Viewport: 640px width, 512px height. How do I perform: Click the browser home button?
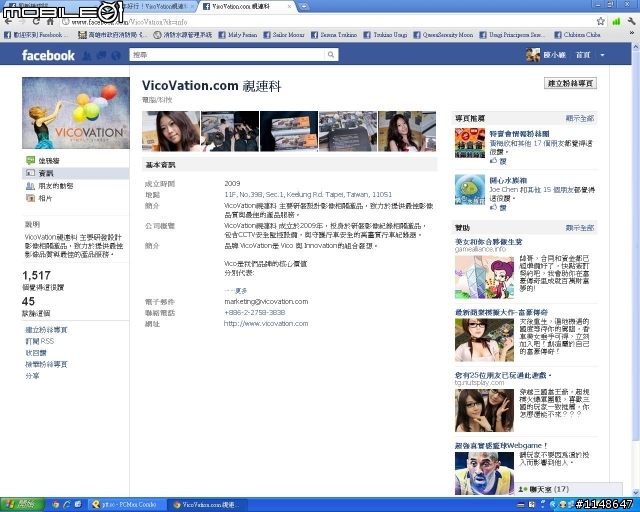50,22
